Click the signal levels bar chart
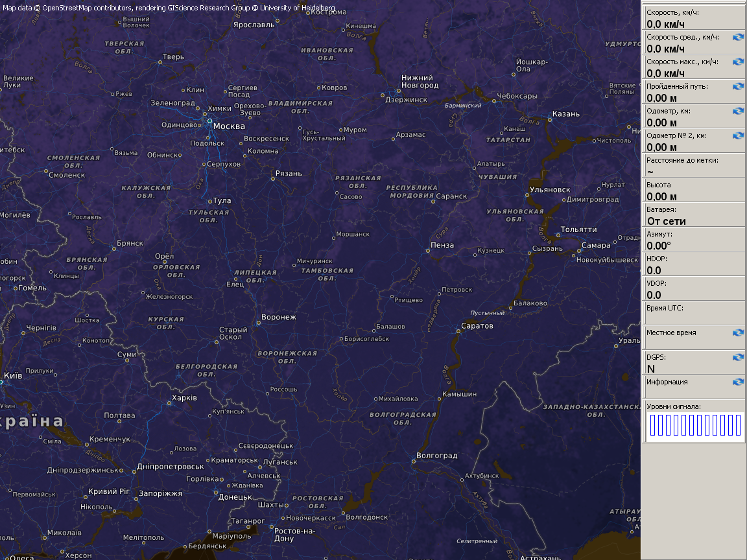The height and width of the screenshot is (560, 747). (x=695, y=426)
